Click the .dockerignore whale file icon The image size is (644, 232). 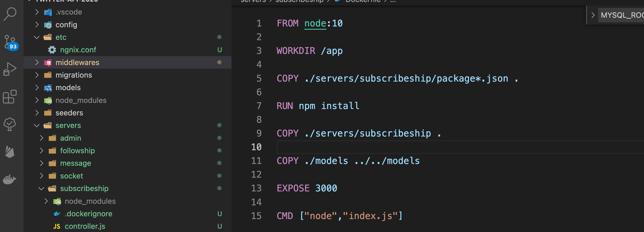click(57, 214)
